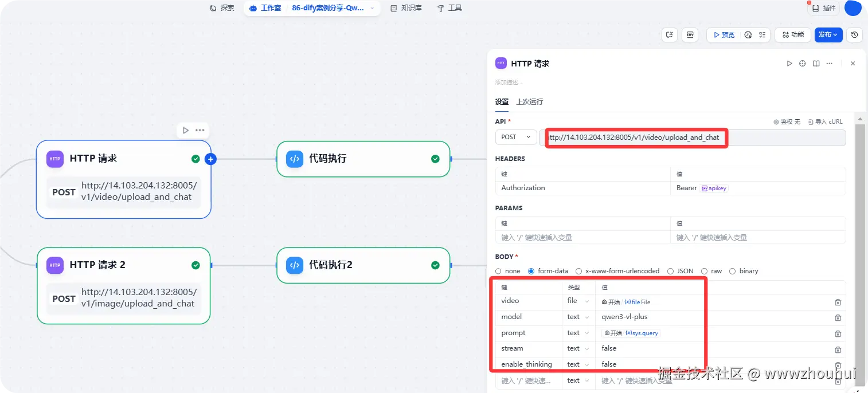
Task: Click the blue plus handle on HTTP 请求 node
Action: tap(210, 159)
